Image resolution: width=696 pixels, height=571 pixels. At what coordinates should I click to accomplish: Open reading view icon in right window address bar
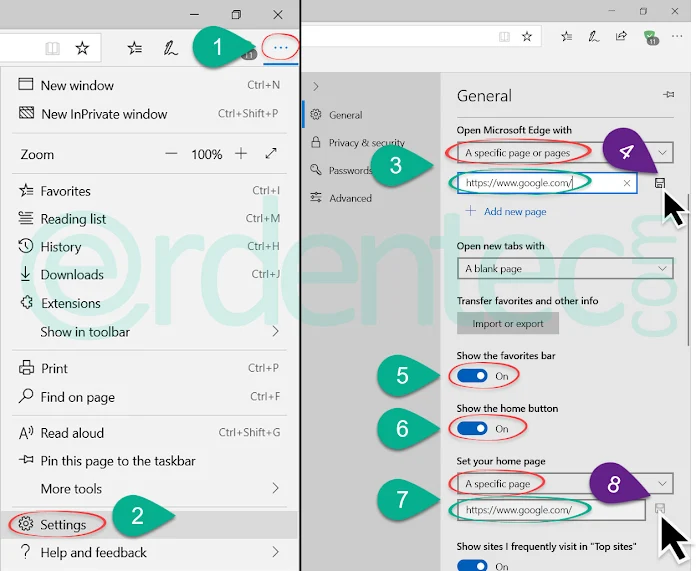click(x=504, y=36)
